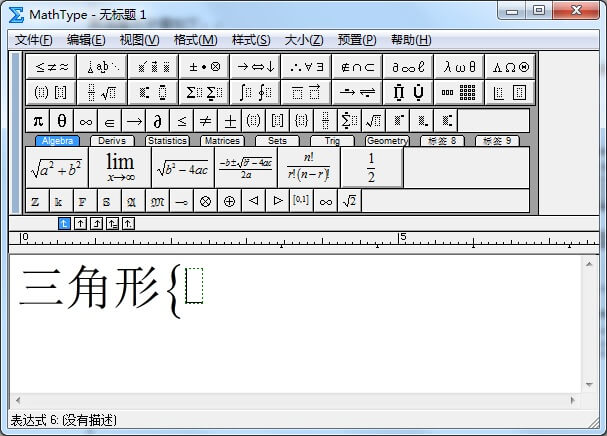The width and height of the screenshot is (607, 436).
Task: Open the set theory symbols palette (∉∩⊂)
Action: pos(357,67)
